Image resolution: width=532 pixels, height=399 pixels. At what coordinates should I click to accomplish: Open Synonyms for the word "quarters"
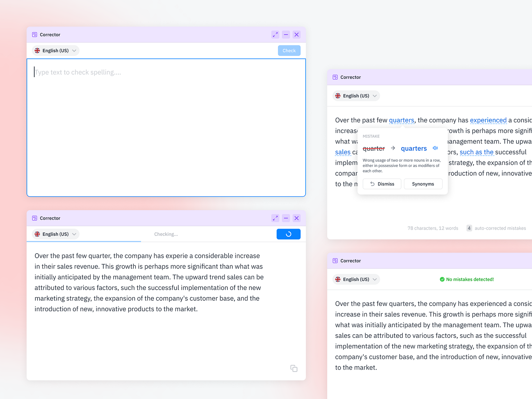point(423,184)
